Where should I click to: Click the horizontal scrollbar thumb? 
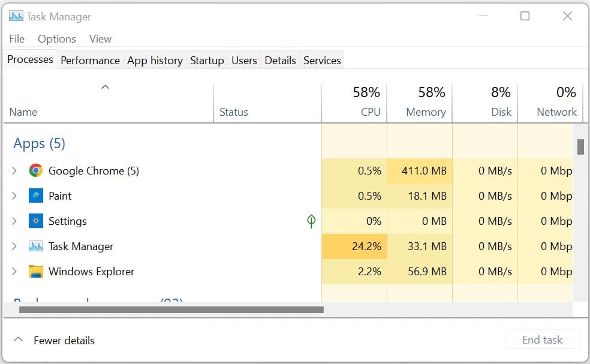[x=171, y=310]
